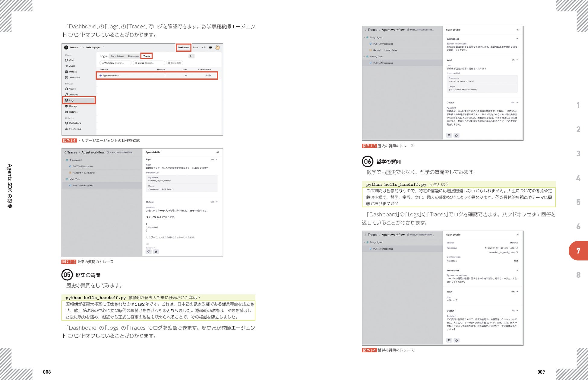Open the Default project selector
Viewport: 588px width, 380px height.
(95, 47)
